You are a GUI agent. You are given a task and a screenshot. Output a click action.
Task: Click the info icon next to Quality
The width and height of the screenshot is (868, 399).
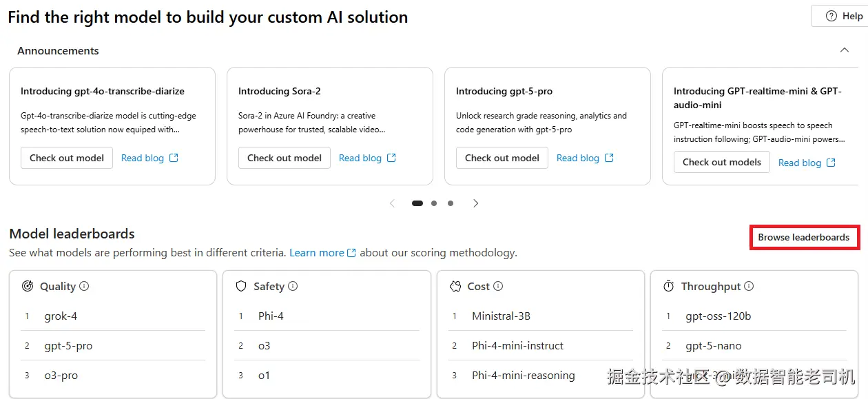click(x=84, y=286)
